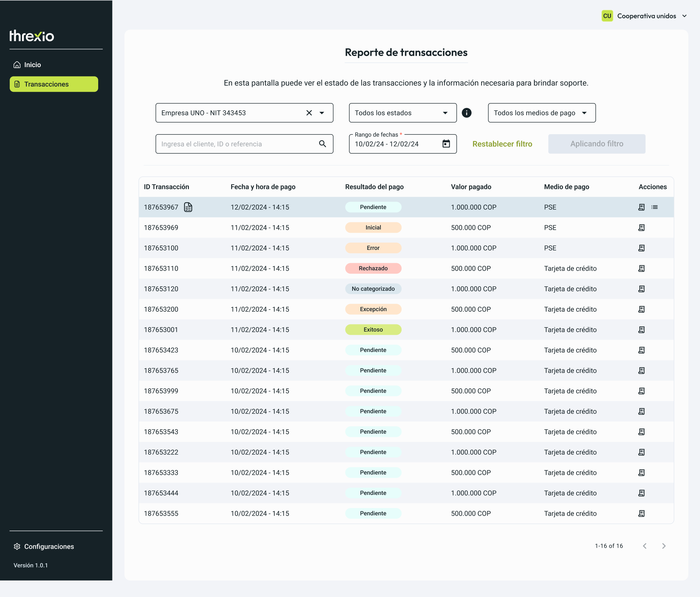Select Transacciones in the sidebar
700x597 pixels.
point(54,84)
